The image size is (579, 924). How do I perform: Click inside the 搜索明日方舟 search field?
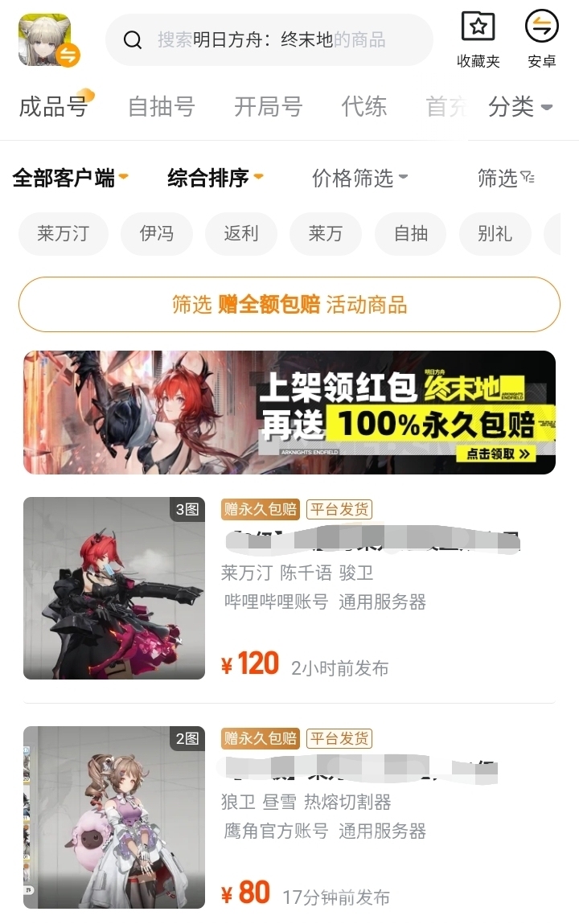point(269,40)
